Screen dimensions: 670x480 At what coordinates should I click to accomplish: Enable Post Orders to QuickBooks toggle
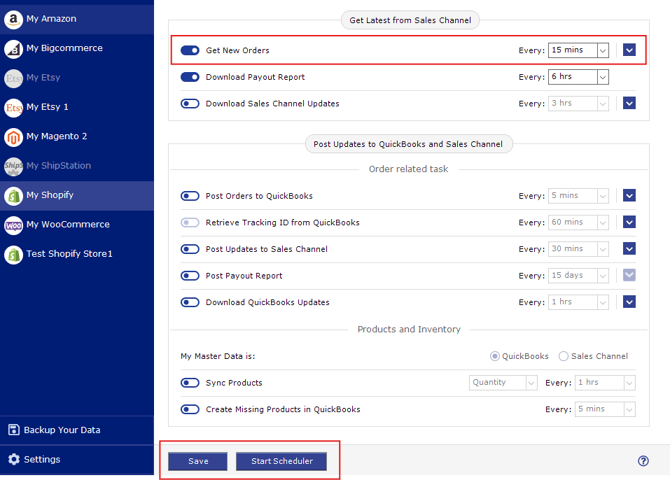190,196
